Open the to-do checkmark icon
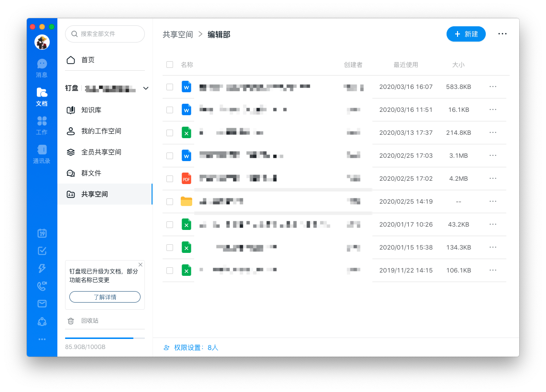 point(42,250)
